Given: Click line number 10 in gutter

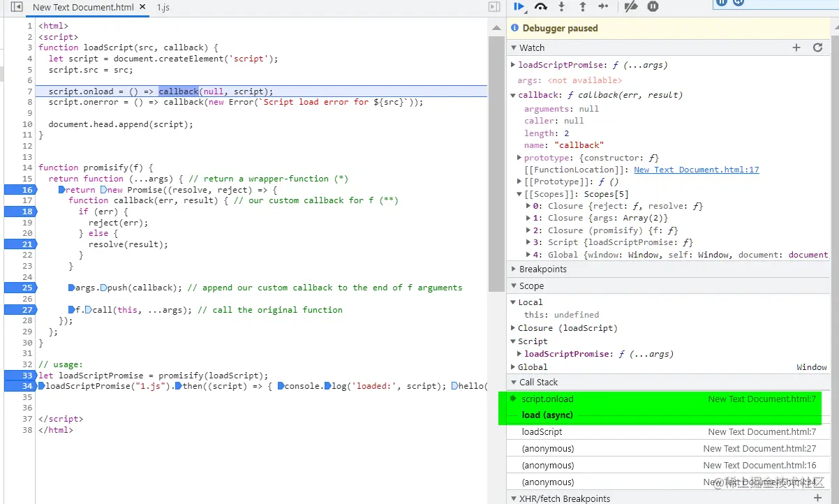Looking at the screenshot, I should pos(27,124).
